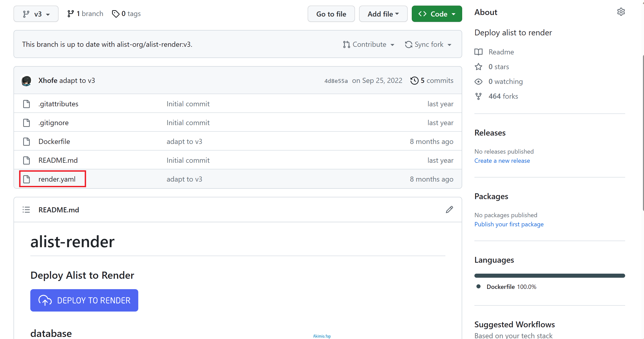
Task: Click Publish your first package
Action: point(509,225)
